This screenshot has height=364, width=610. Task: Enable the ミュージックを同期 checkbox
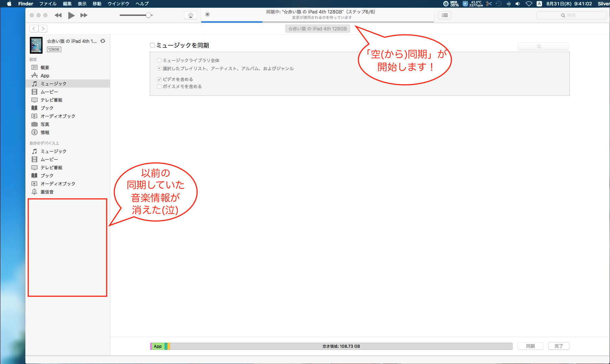[152, 45]
